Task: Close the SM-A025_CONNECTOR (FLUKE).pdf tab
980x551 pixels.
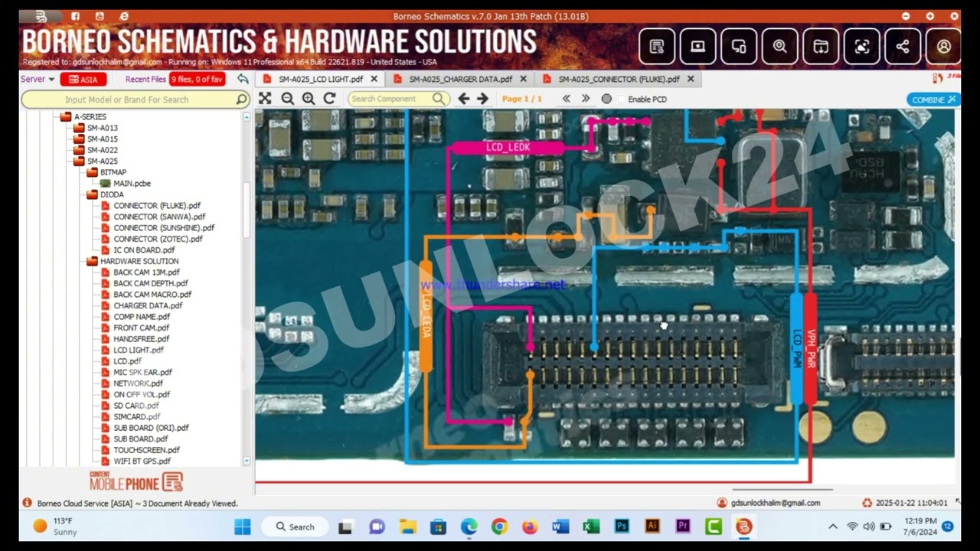Action: click(691, 79)
